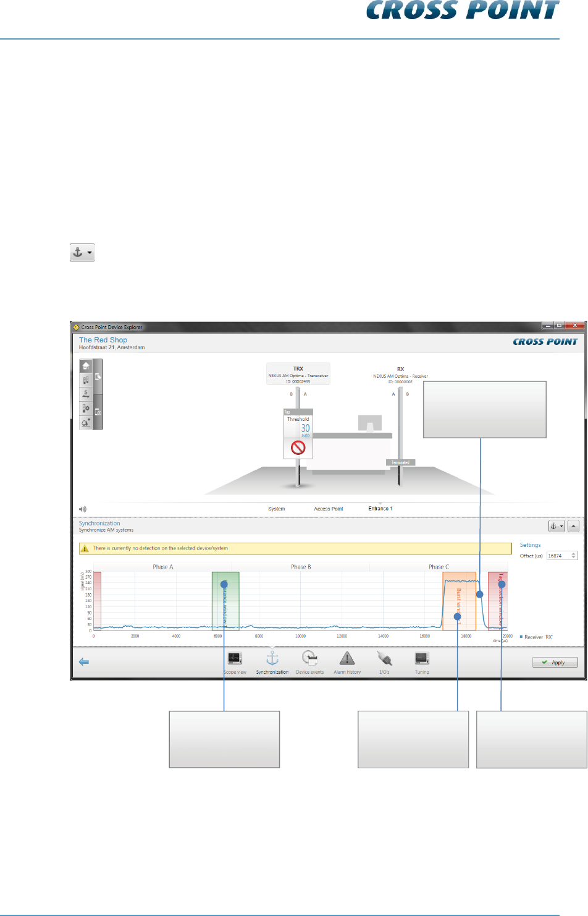
Task: Click the Hoofdstraat 21, Amsterdam address
Action: (112, 347)
